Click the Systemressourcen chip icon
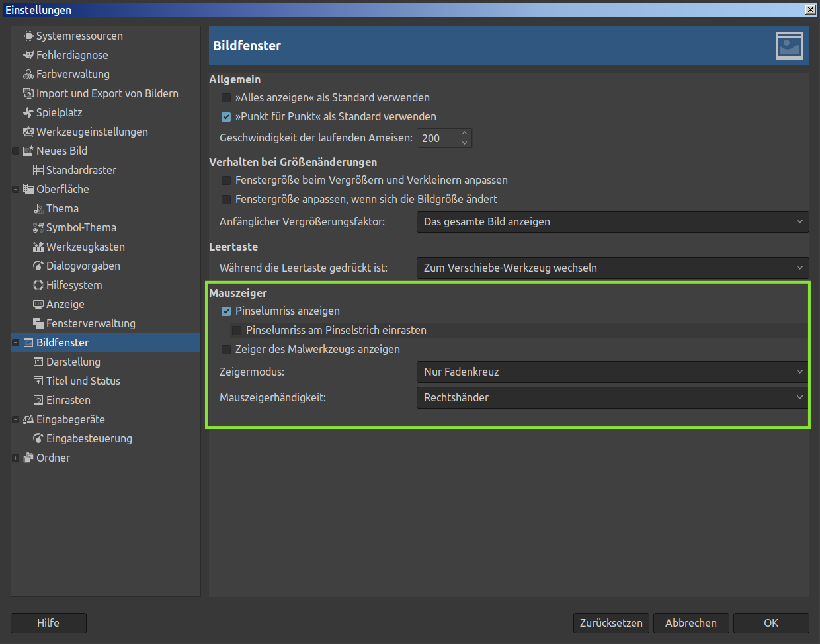The image size is (820, 644). pos(28,36)
